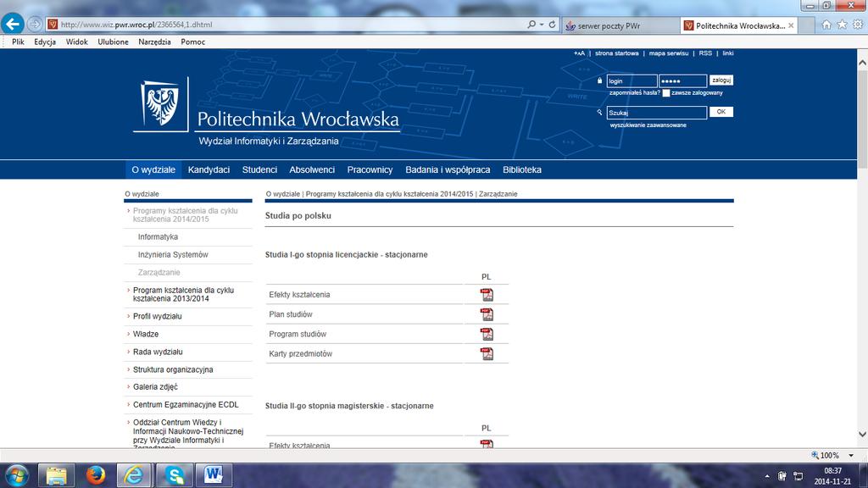868x488 pixels.
Task: Close the Politechnika Wrocławska tab
Action: tap(791, 25)
